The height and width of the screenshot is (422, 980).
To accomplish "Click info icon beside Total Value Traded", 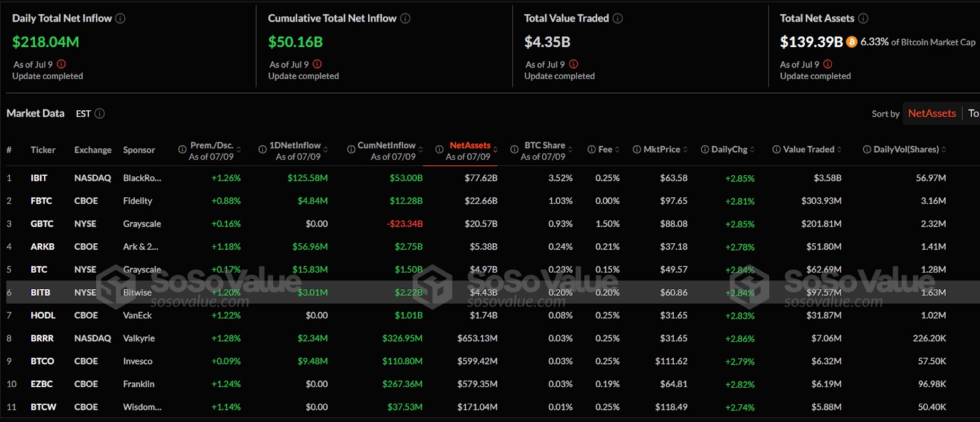I will tap(618, 18).
